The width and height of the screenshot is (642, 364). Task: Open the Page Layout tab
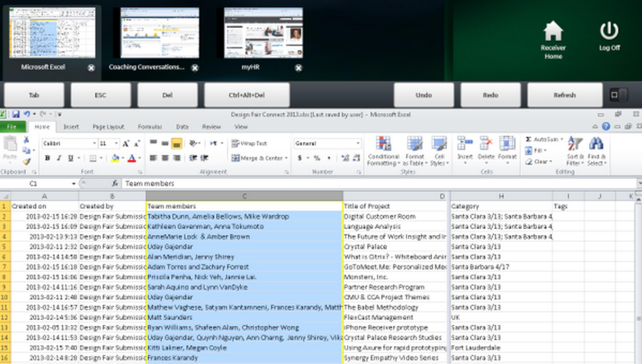108,127
